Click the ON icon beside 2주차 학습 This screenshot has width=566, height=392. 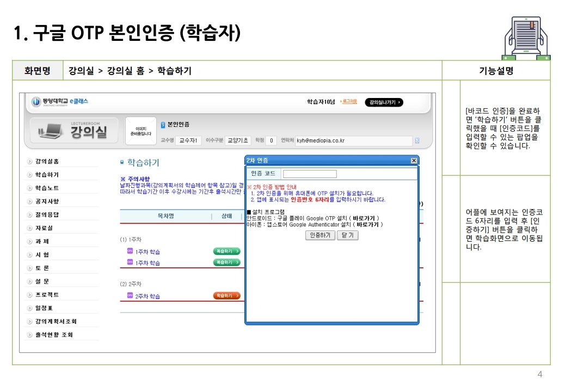click(130, 296)
